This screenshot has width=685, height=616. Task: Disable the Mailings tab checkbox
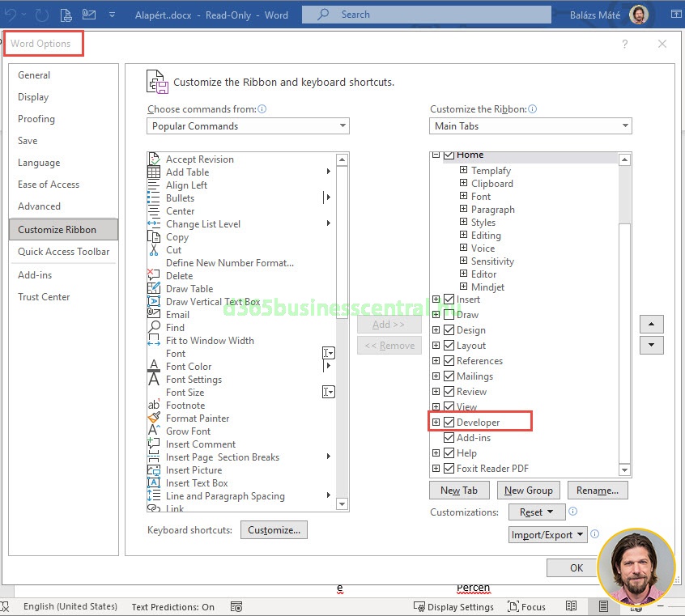coord(449,376)
